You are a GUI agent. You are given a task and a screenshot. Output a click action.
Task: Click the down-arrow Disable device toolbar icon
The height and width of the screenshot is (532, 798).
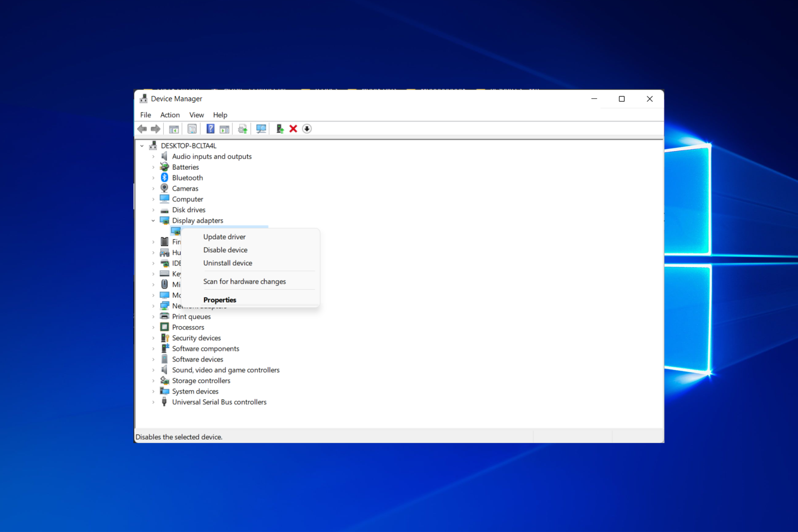(307, 129)
